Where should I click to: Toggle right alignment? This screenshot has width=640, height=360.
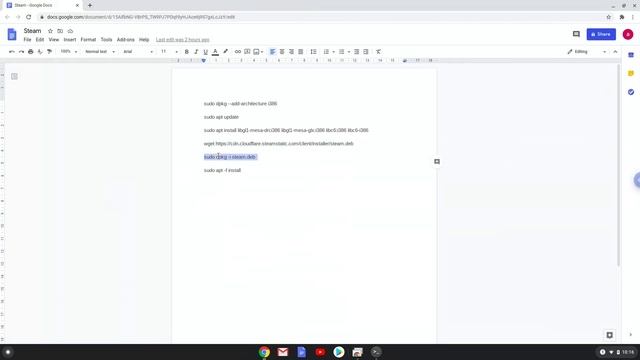(291, 52)
